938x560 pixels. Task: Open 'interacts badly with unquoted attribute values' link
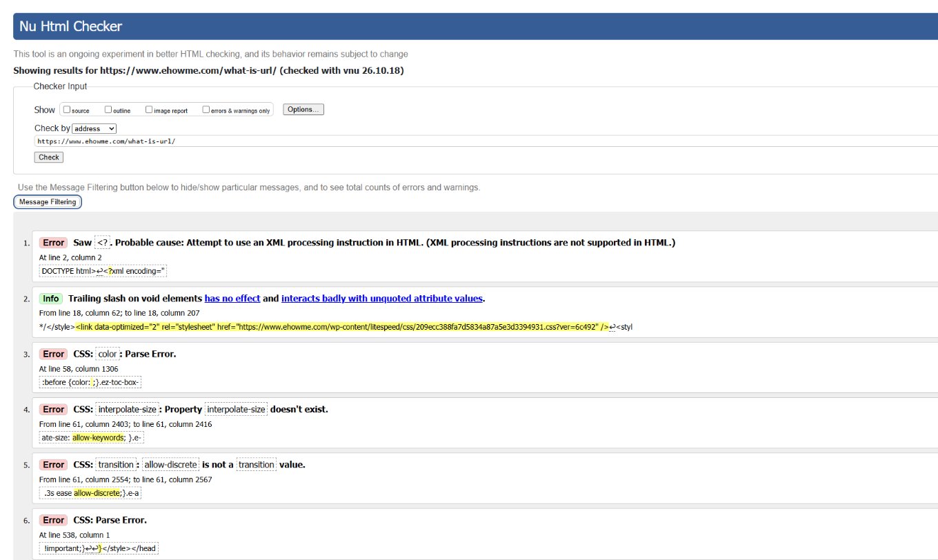click(x=382, y=299)
